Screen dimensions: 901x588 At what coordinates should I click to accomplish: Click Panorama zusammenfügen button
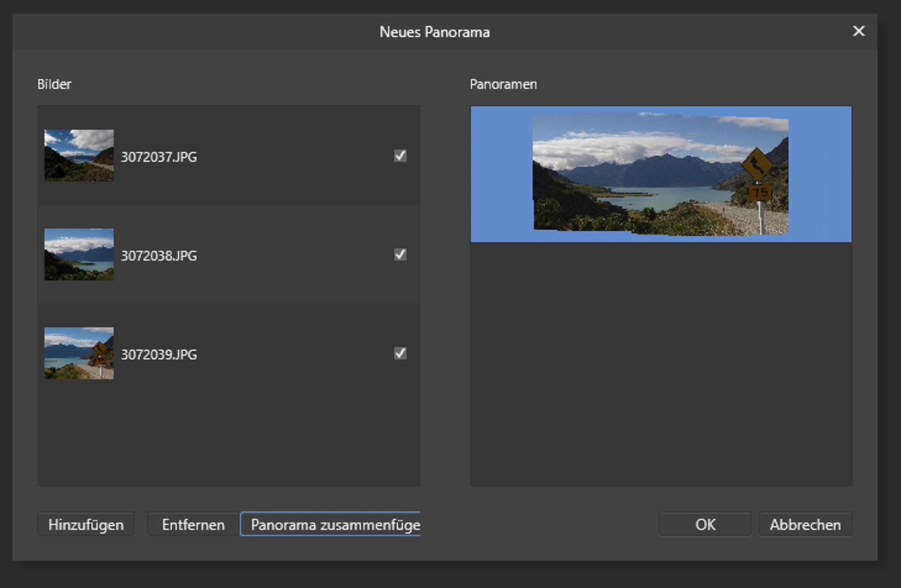331,525
